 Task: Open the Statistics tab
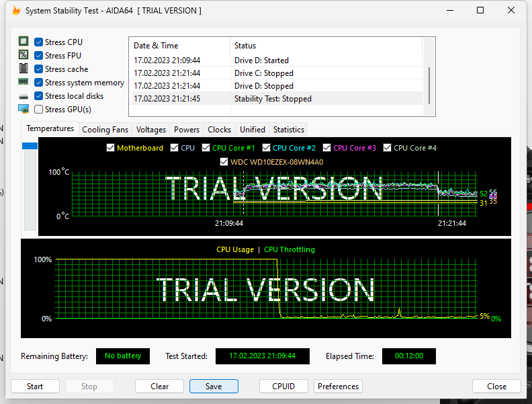click(289, 130)
